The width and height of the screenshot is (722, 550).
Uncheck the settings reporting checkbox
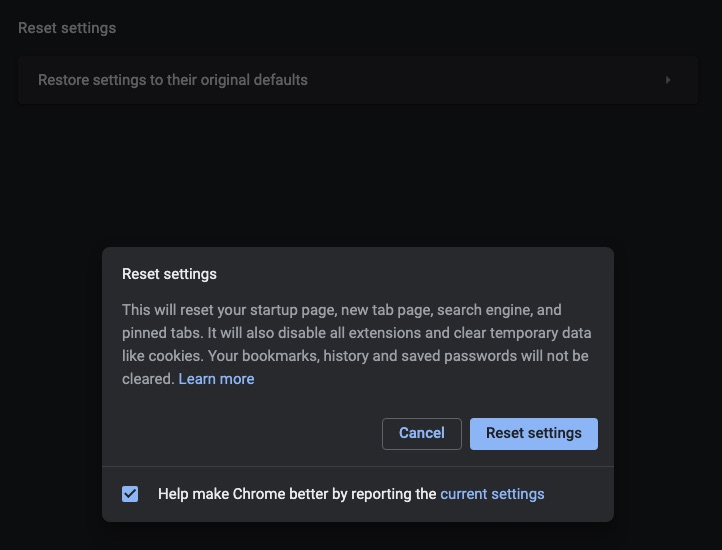click(130, 494)
